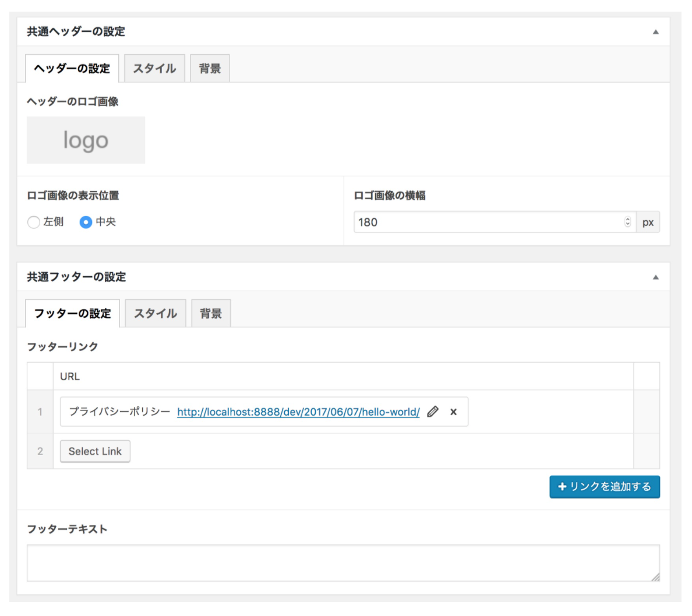692x616 pixels.
Task: Switch to the header スタイル tab
Action: coord(154,69)
